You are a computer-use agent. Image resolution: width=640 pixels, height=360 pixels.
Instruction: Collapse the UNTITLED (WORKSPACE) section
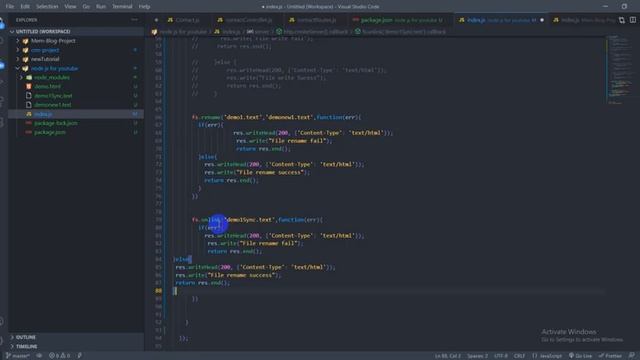pyautogui.click(x=76, y=31)
